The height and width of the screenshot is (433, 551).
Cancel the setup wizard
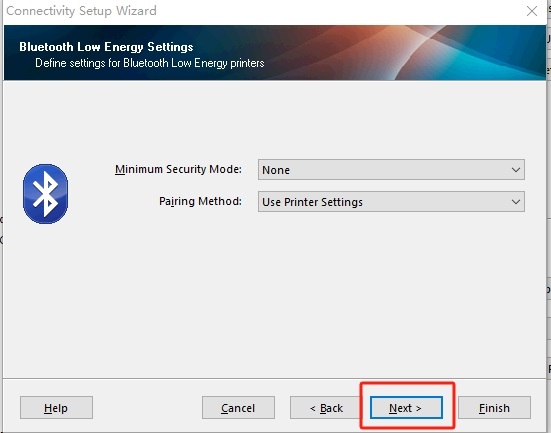tap(238, 408)
